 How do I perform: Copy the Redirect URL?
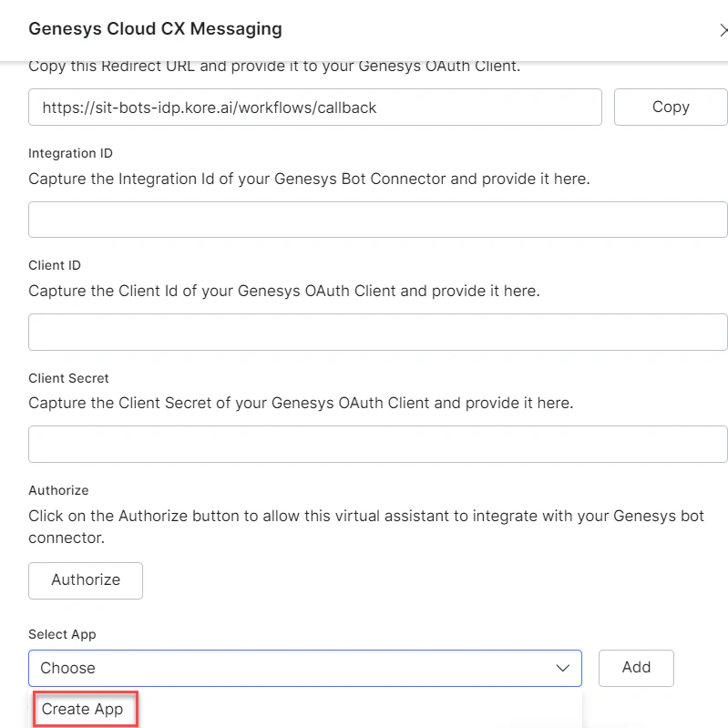[x=670, y=107]
